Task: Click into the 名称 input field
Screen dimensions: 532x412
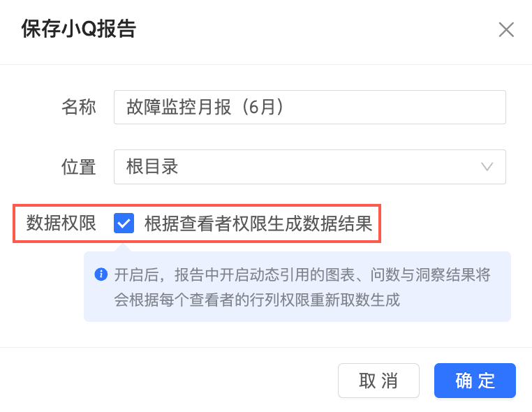Action: (309, 107)
